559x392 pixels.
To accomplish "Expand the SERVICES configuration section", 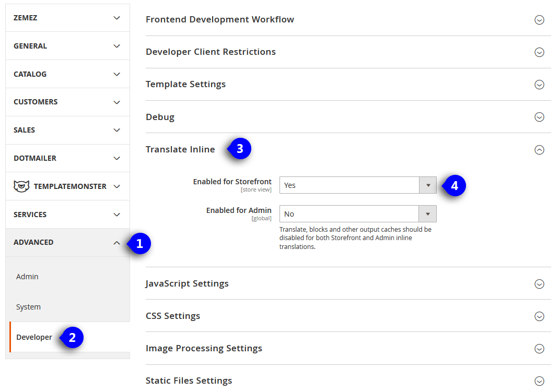I will coord(67,215).
